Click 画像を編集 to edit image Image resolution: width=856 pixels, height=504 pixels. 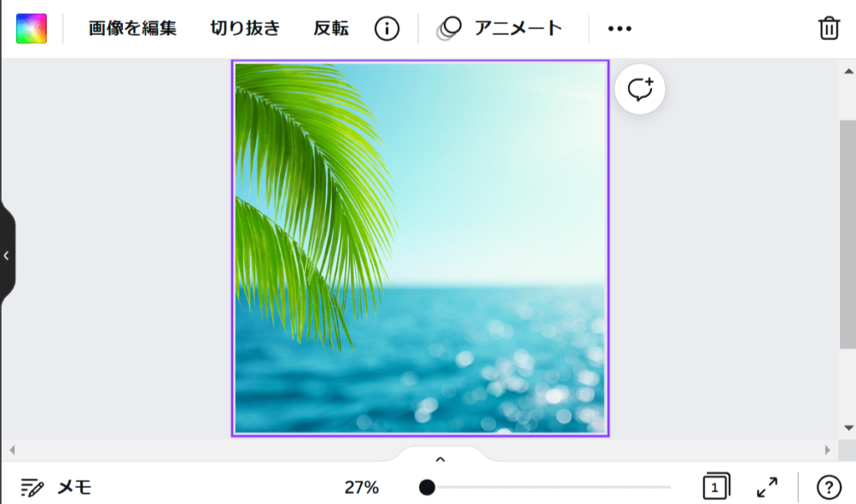click(x=133, y=28)
